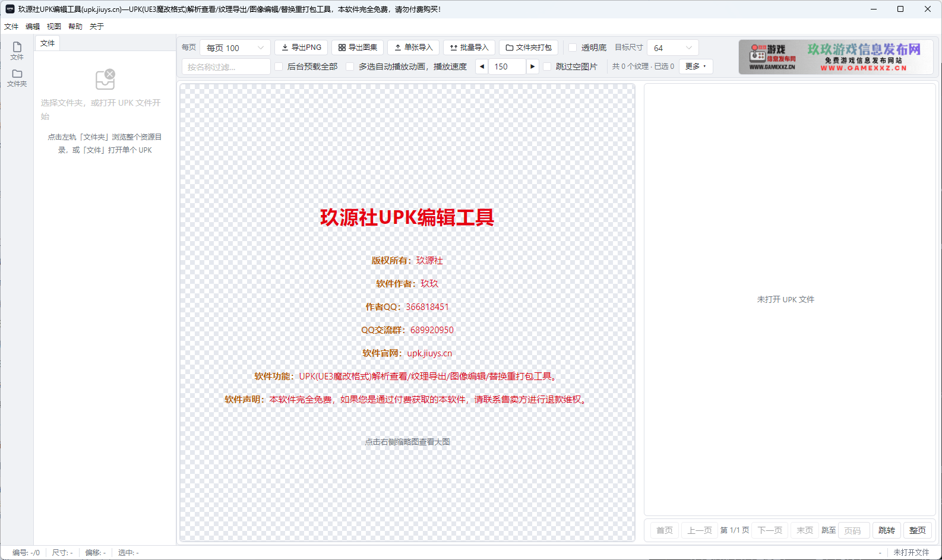
Task: Toggle the 透明底 checkbox
Action: click(573, 48)
